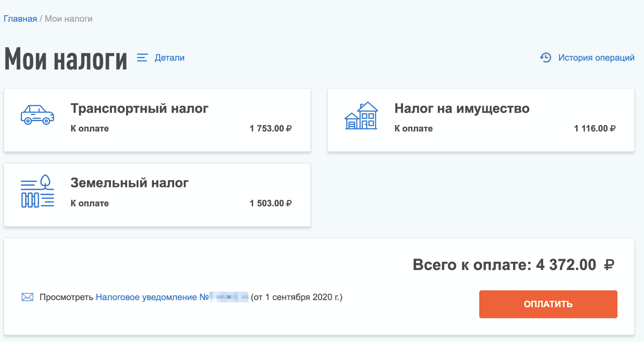Click the Мои налоги page heading

coord(66,59)
